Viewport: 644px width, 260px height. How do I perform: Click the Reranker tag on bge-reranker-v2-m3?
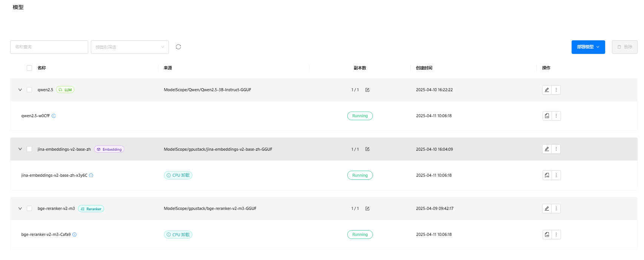[91, 209]
